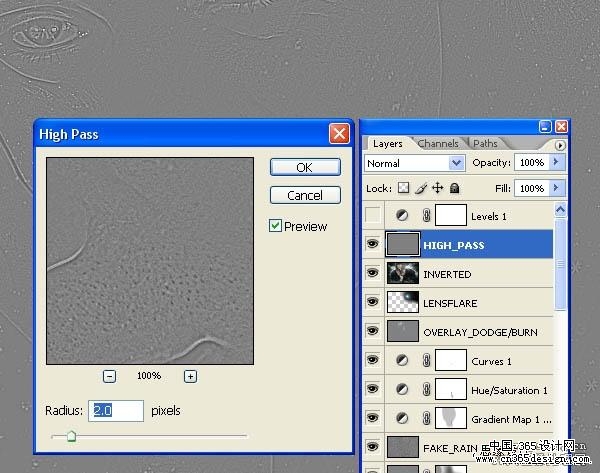The image size is (600, 473).
Task: Click mask link icon on Gradient Map 1 layer
Action: (x=426, y=418)
